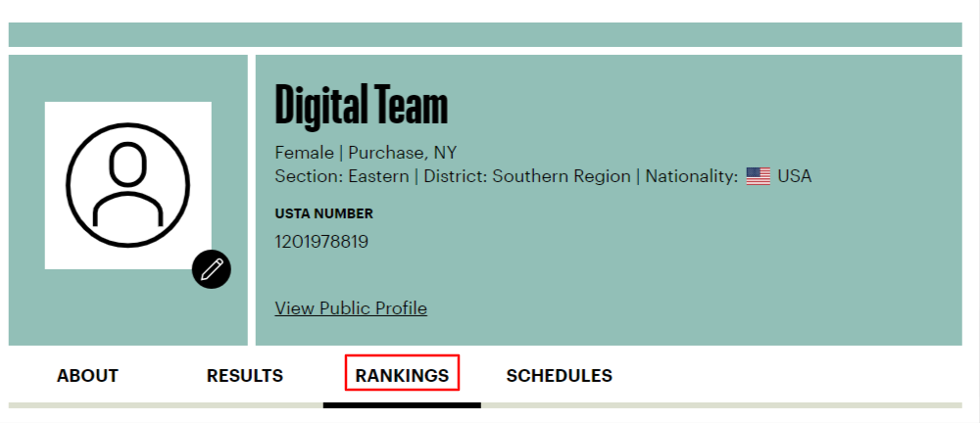The height and width of the screenshot is (423, 980).
Task: Open the View Public Profile link
Action: coord(351,308)
